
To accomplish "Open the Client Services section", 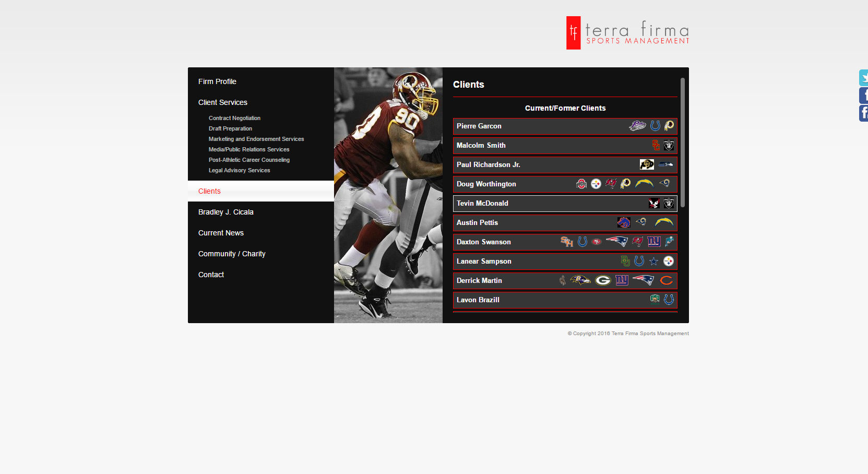I will pyautogui.click(x=223, y=102).
